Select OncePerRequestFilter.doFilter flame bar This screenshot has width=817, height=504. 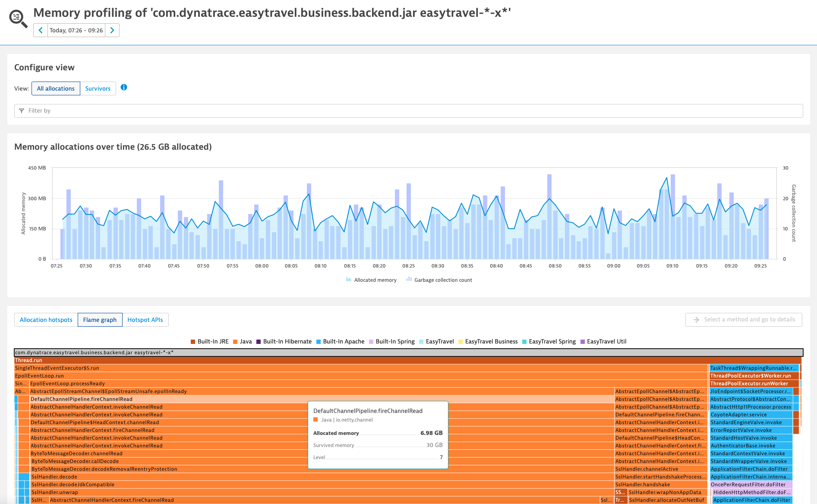751,485
